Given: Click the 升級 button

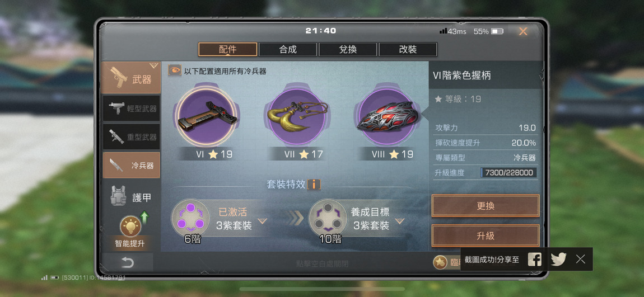Looking at the screenshot, I should pos(486,236).
